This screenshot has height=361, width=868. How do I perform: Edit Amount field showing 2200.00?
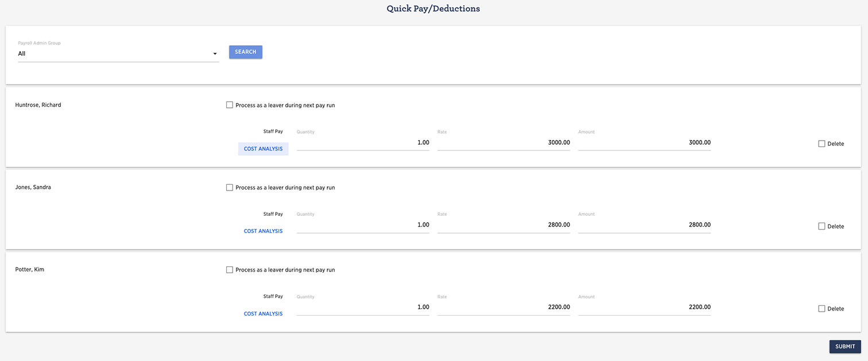click(644, 307)
